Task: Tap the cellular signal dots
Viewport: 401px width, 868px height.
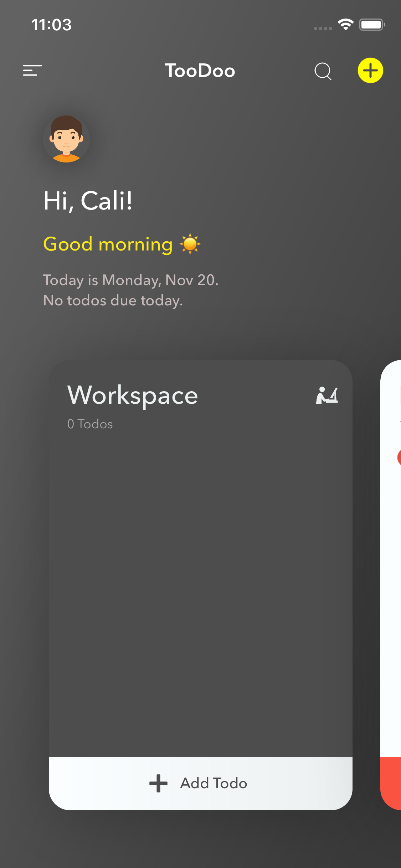Action: tap(323, 29)
